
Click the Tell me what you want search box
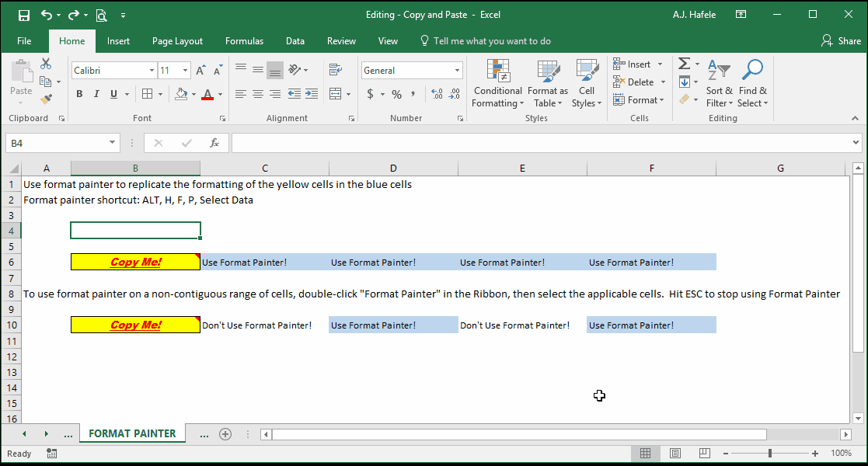pyautogui.click(x=486, y=41)
